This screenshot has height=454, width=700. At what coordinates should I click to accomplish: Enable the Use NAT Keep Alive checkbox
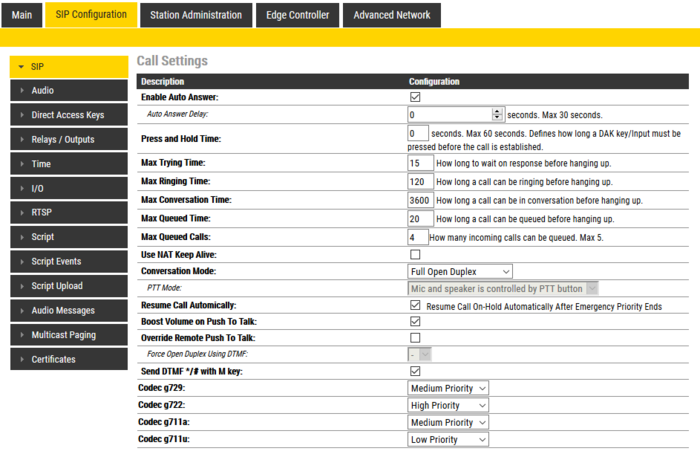click(415, 255)
